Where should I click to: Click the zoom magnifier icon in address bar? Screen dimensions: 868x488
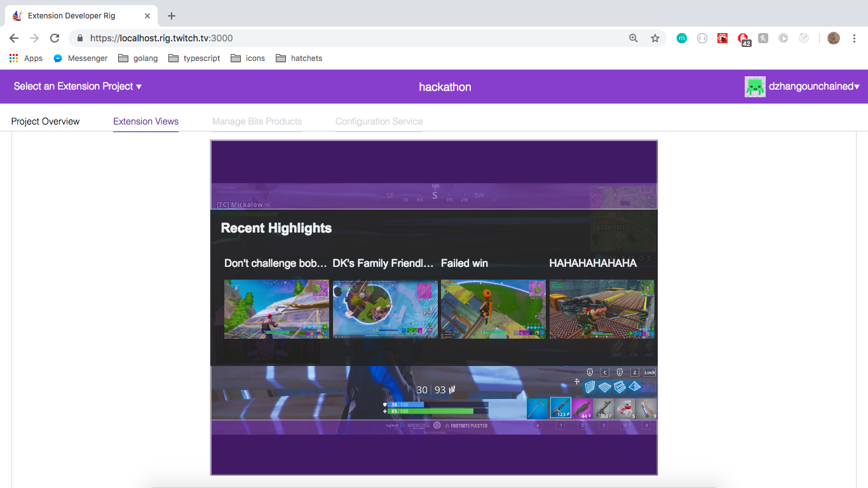pyautogui.click(x=634, y=38)
